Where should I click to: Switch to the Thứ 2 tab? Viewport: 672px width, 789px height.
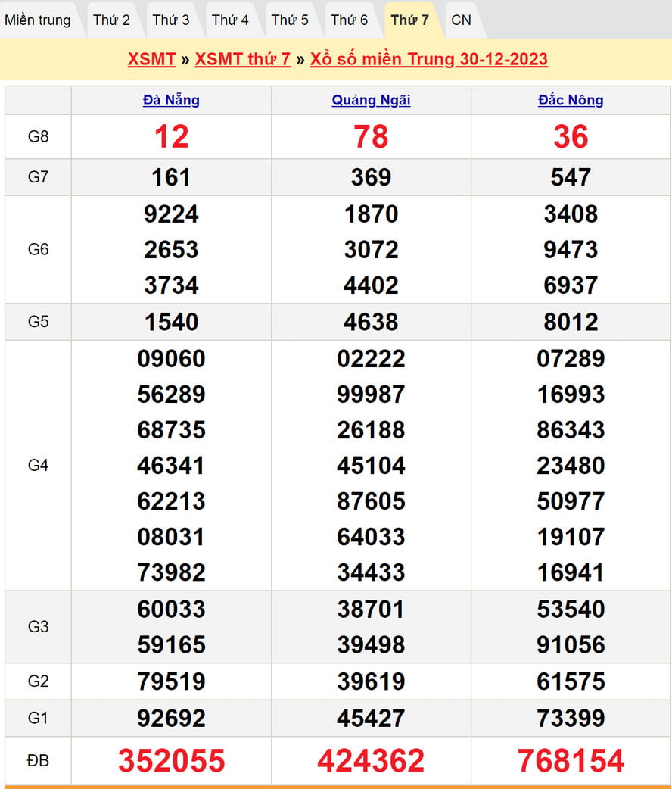[x=111, y=20]
